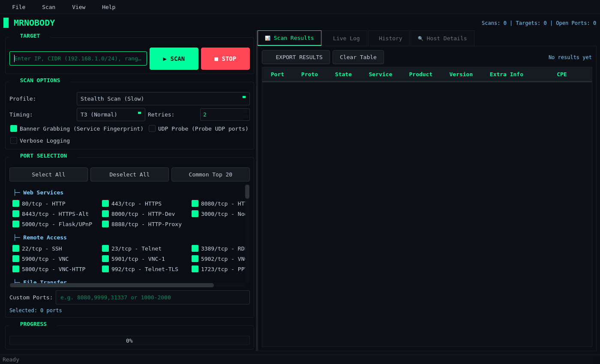
Task: Click the 'Selected: 0 ports' text
Action: (36, 310)
